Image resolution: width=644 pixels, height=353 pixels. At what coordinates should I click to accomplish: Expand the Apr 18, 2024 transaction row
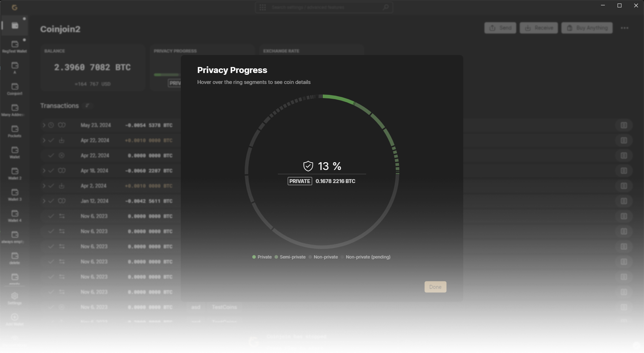point(44,171)
